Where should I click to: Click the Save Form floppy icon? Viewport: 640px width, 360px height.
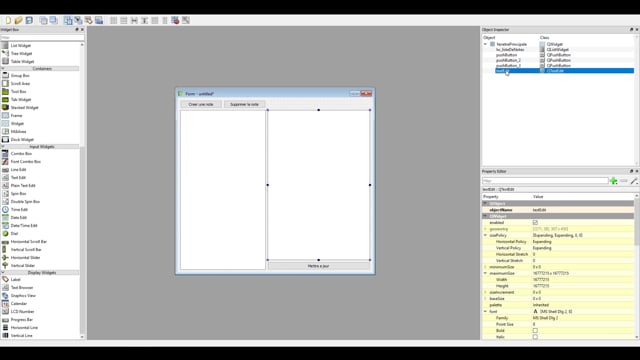coord(29,20)
